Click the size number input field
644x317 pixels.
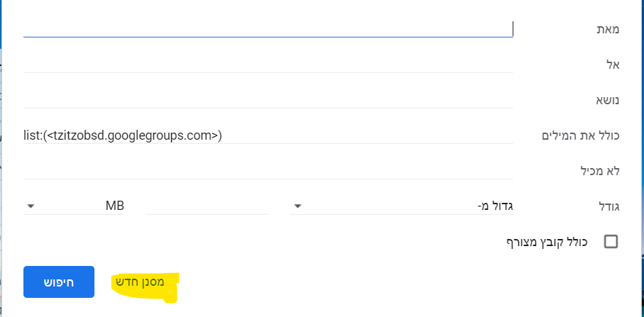206,206
